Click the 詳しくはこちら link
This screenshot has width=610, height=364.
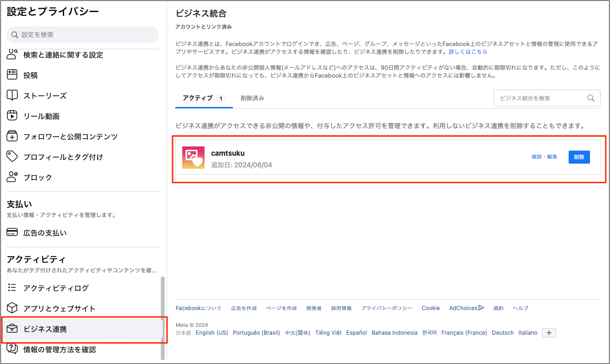coord(468,52)
